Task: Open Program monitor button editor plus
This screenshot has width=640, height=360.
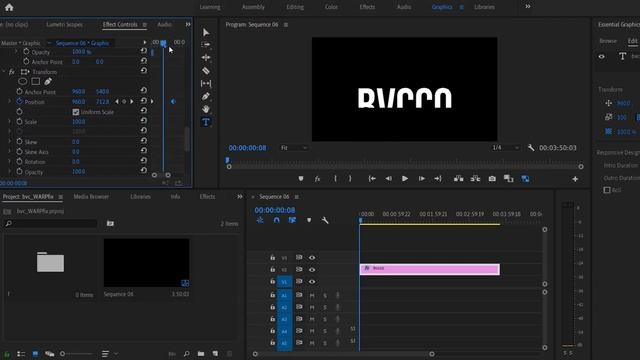Action: pyautogui.click(x=575, y=179)
